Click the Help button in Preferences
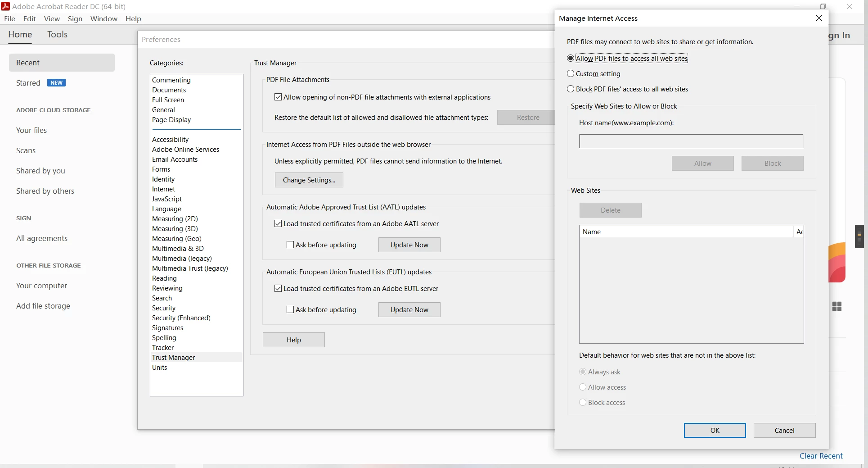The image size is (868, 468). (x=294, y=340)
